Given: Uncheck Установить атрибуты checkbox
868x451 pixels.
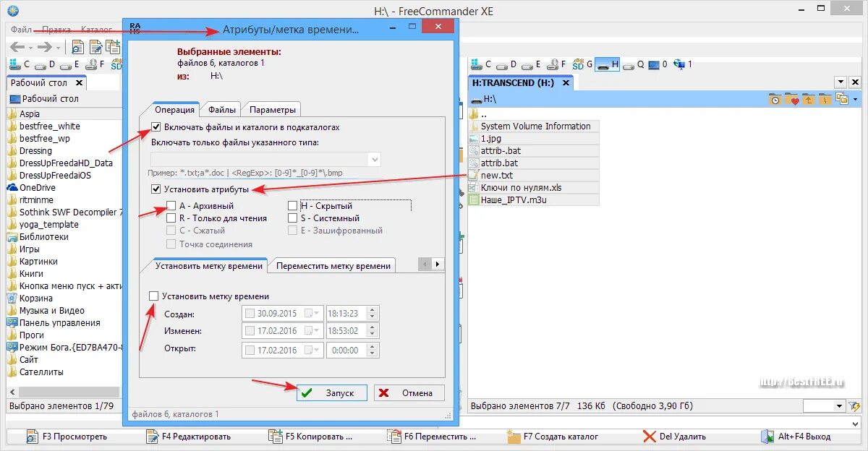Looking at the screenshot, I should [x=156, y=189].
